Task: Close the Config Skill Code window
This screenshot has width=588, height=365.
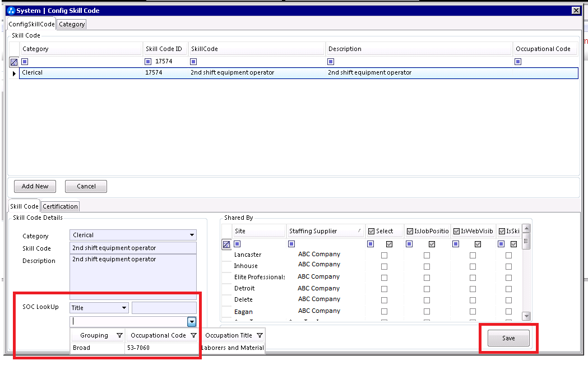Action: coord(576,11)
